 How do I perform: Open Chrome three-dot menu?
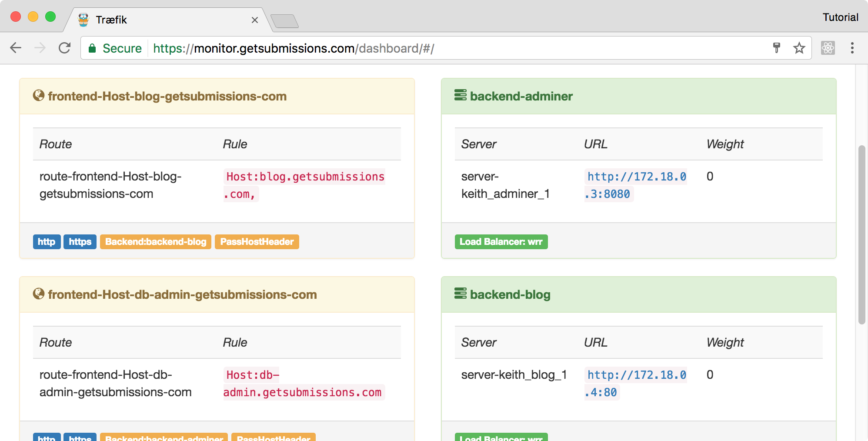852,48
